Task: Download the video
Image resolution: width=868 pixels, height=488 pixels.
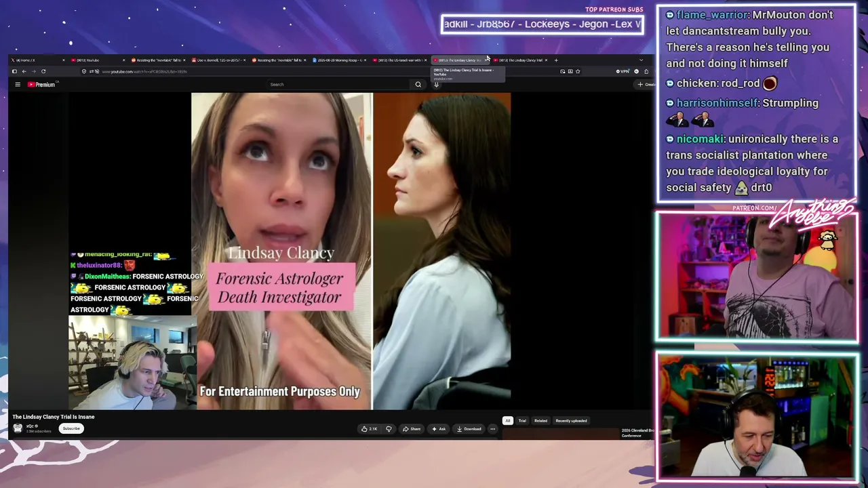Action: coord(469,429)
